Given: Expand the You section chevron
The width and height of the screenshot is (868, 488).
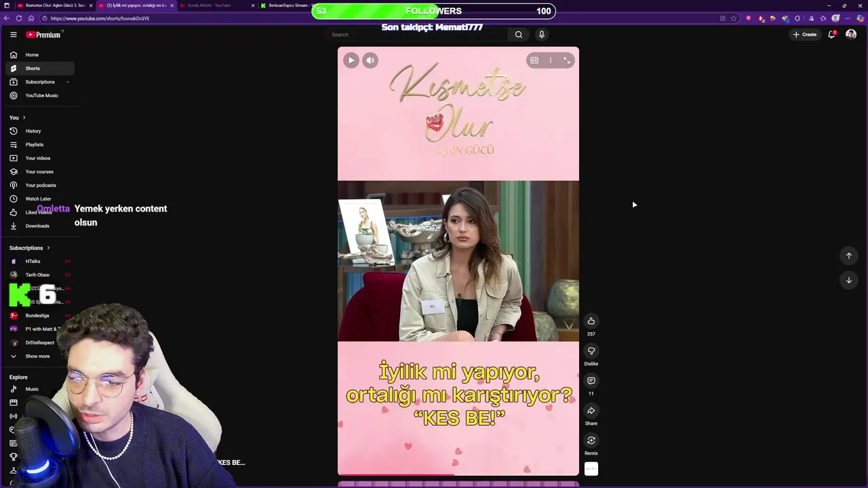Looking at the screenshot, I should point(24,117).
